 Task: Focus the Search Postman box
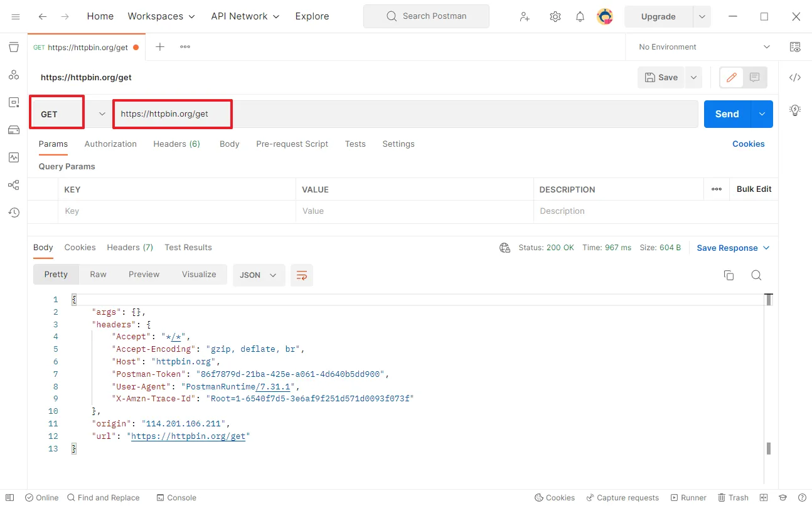(426, 16)
